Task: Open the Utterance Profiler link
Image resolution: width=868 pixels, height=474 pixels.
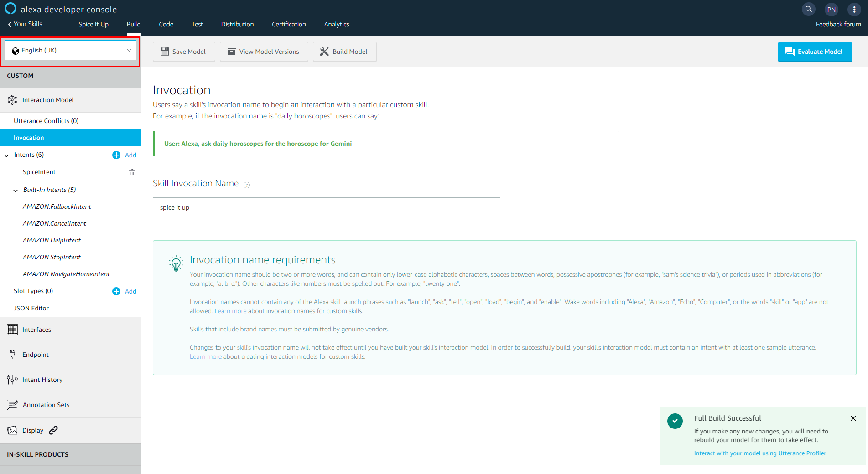Action: coord(760,453)
